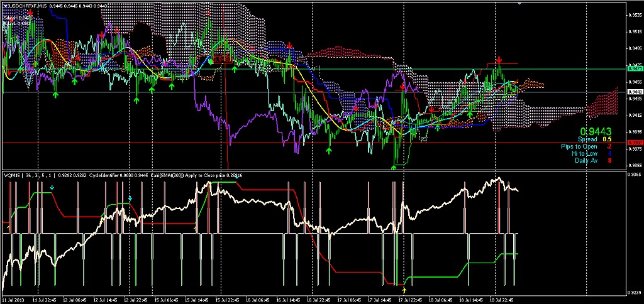644x304 pixels.
Task: Click the 0.9435 price scale label
Action: coord(634,99)
